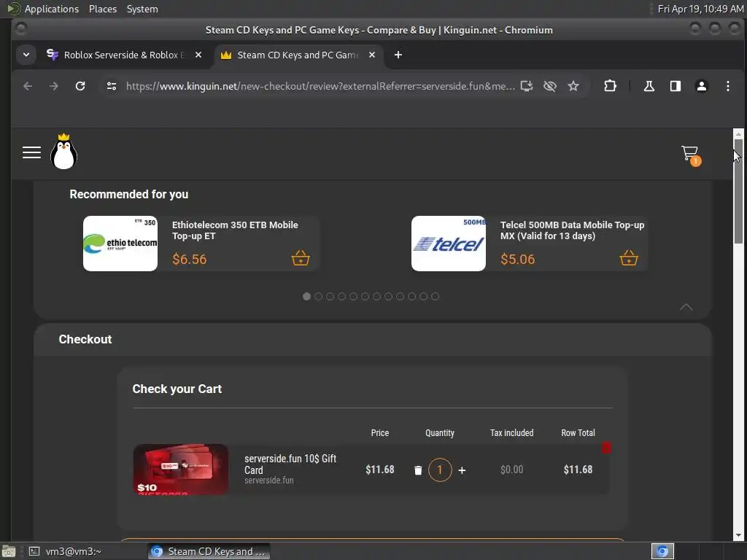Image resolution: width=747 pixels, height=560 pixels.
Task: View site information icon in address bar
Action: coord(112,86)
